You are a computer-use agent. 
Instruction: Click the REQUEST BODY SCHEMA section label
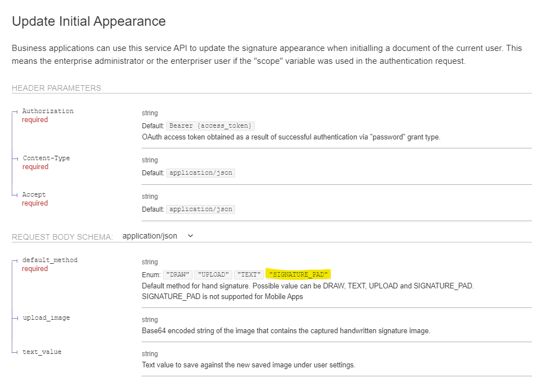(62, 237)
